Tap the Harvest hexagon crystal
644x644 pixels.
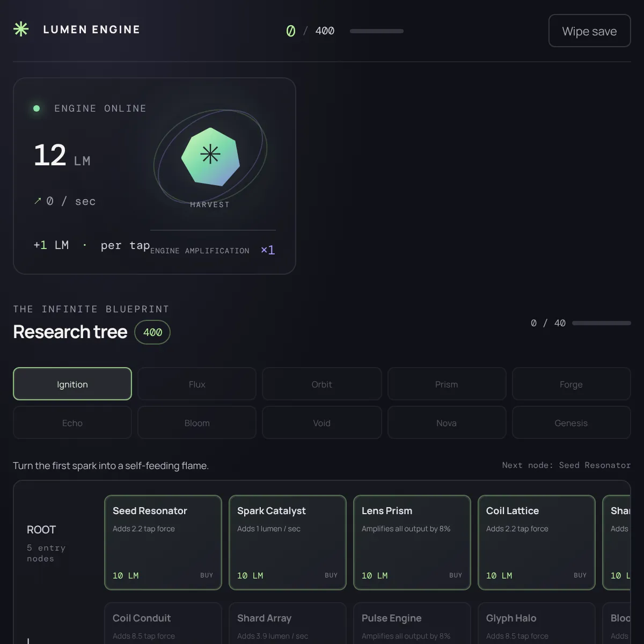pos(210,157)
